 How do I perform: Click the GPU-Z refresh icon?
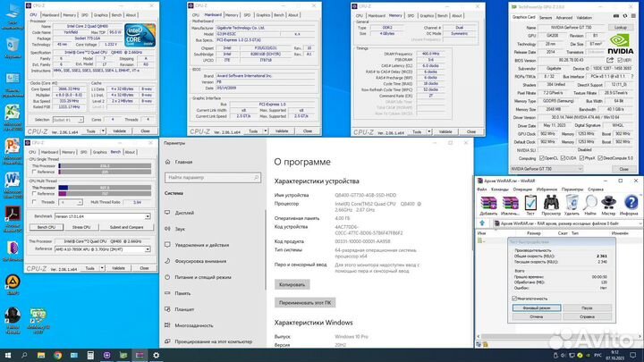pyautogui.click(x=624, y=16)
